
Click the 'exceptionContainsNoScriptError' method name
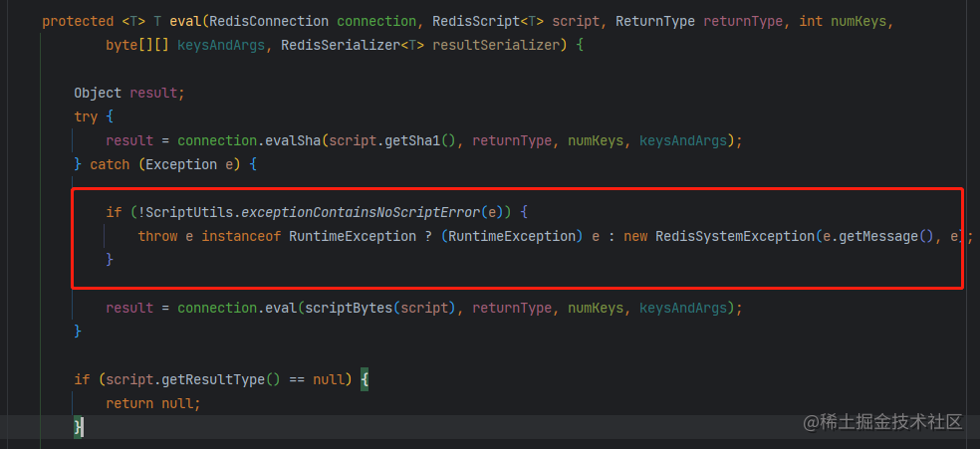click(x=361, y=212)
